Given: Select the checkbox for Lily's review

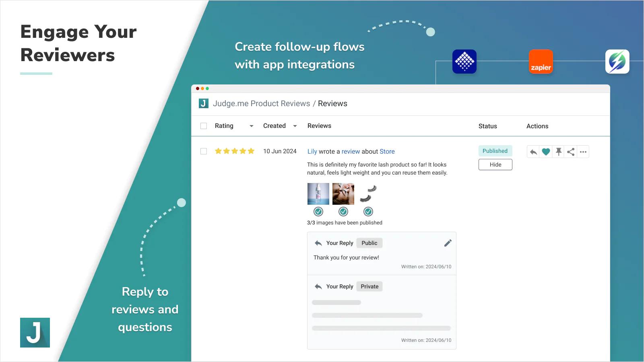Looking at the screenshot, I should (x=204, y=151).
